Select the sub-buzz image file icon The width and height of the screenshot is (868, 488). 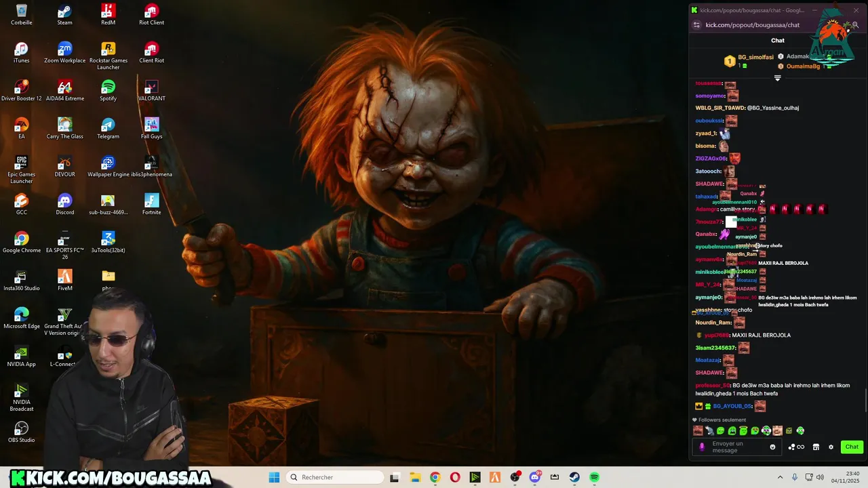(x=108, y=205)
